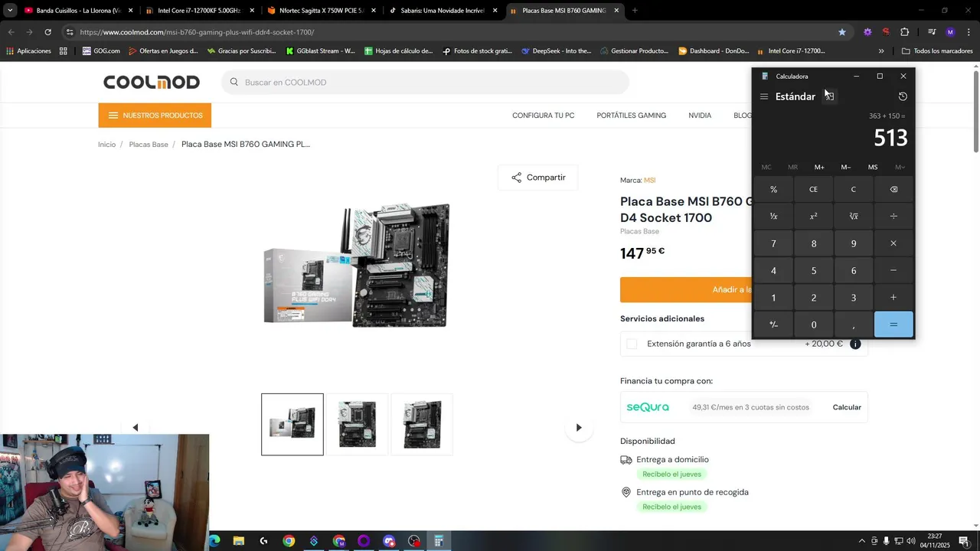Reload the page
The height and width of the screenshot is (551, 980).
47,32
